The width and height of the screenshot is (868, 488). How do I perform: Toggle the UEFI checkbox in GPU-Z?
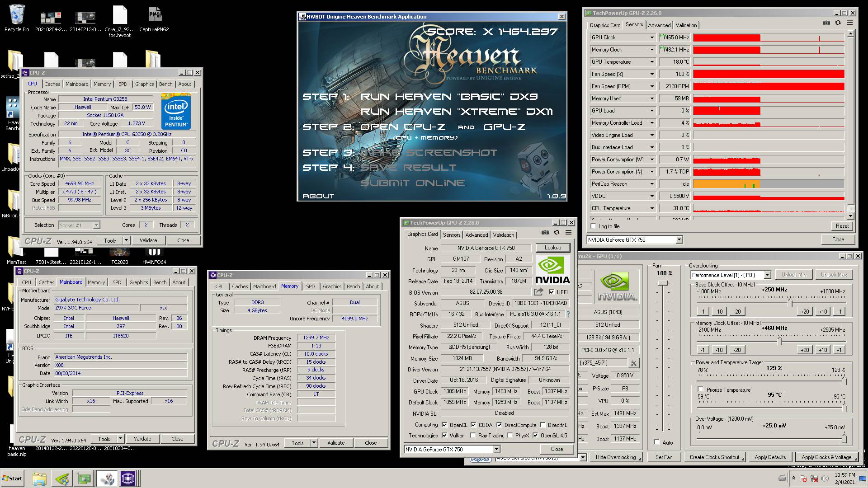point(551,292)
